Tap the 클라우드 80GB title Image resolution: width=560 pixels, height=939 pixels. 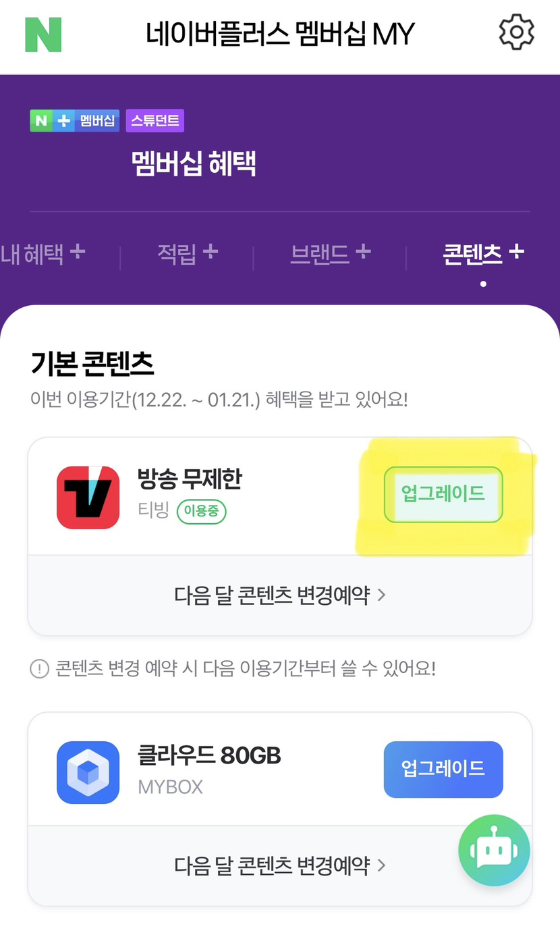(209, 755)
